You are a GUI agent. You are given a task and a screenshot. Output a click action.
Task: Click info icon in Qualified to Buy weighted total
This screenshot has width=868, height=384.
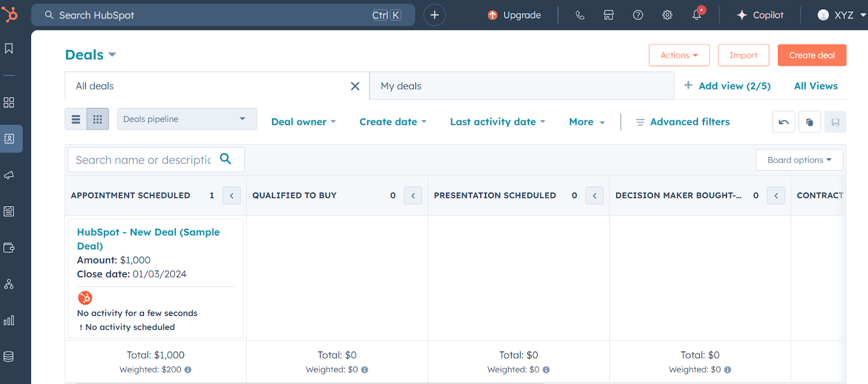[365, 370]
